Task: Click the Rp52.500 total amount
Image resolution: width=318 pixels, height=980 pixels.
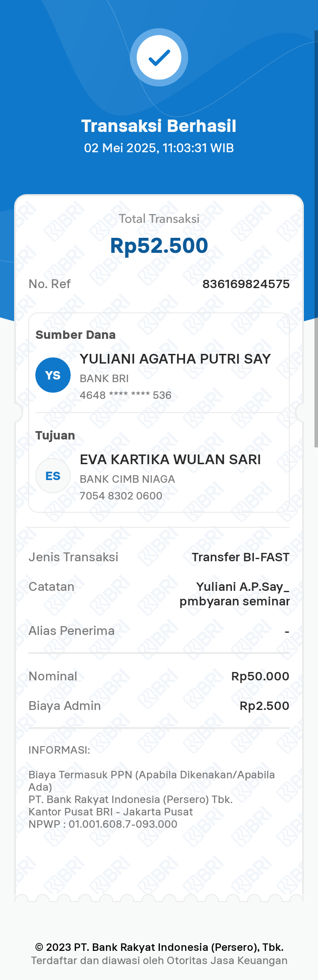Action: 159,246
